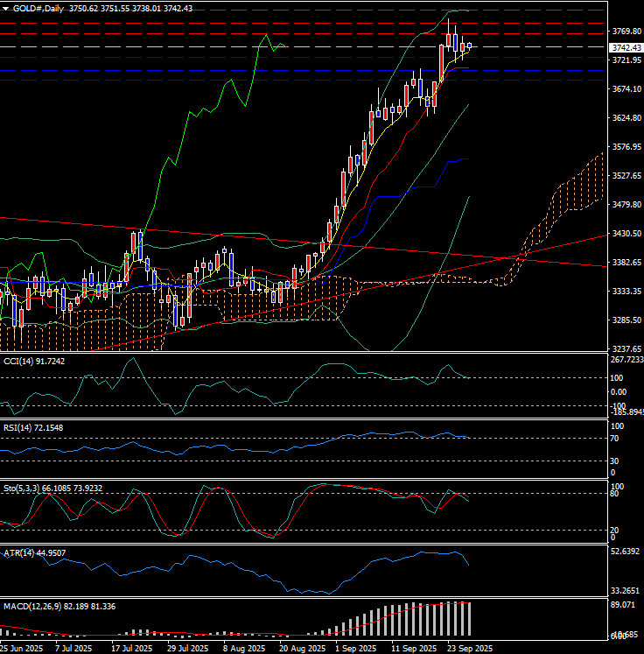Click the RSI 70 level scale label
The image size is (644, 654).
point(614,439)
